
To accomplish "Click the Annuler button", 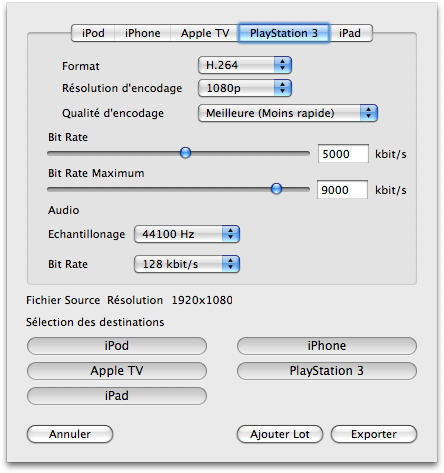I will pos(70,434).
